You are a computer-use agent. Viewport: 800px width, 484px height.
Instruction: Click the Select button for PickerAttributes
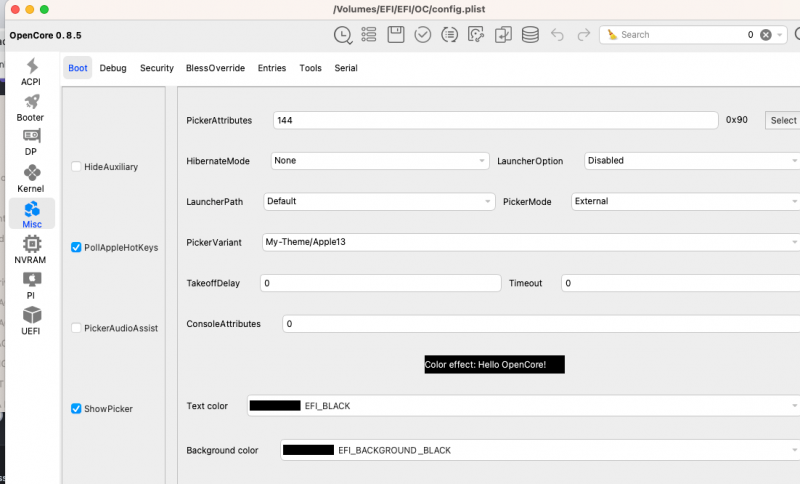click(x=783, y=120)
